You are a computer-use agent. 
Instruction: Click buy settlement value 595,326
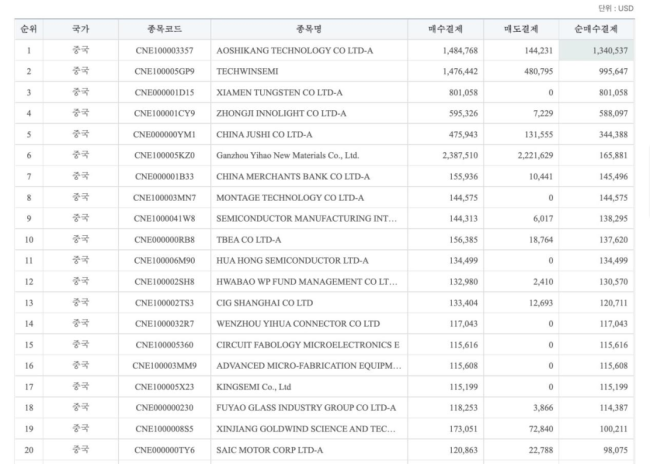pyautogui.click(x=463, y=113)
